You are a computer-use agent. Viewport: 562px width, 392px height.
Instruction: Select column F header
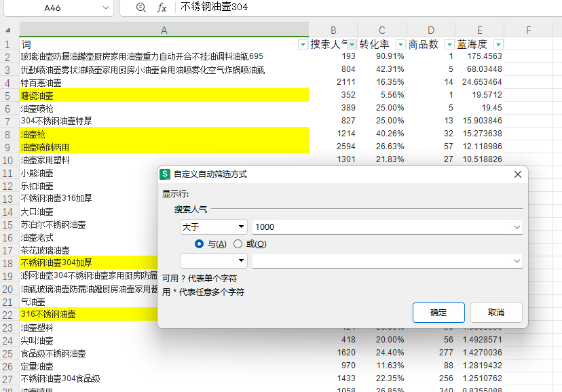tap(527, 31)
